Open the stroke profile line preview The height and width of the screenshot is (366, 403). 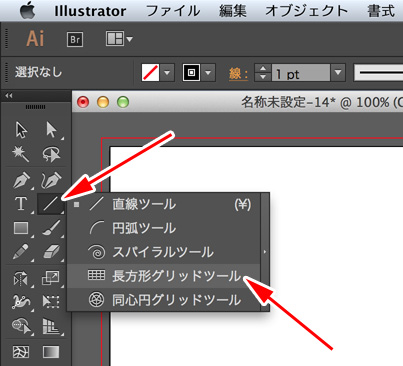(x=378, y=73)
